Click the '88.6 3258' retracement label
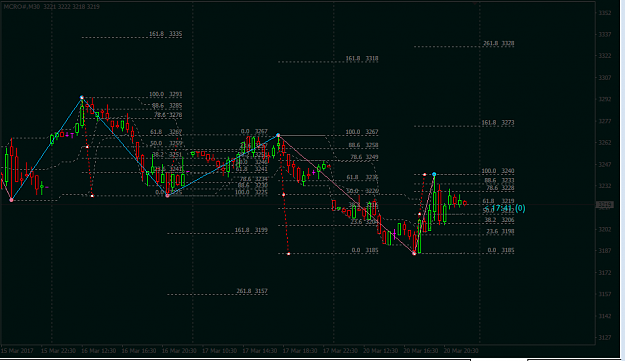The image size is (625, 361). [363, 145]
